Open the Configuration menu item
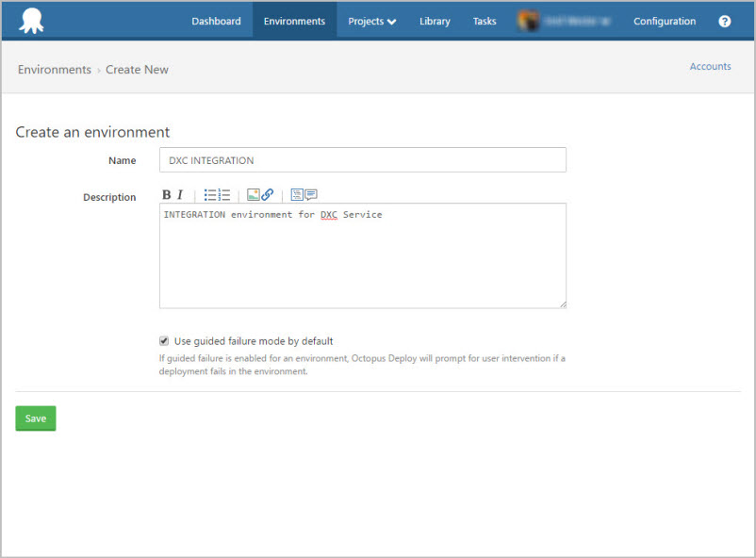This screenshot has height=558, width=756. (665, 21)
